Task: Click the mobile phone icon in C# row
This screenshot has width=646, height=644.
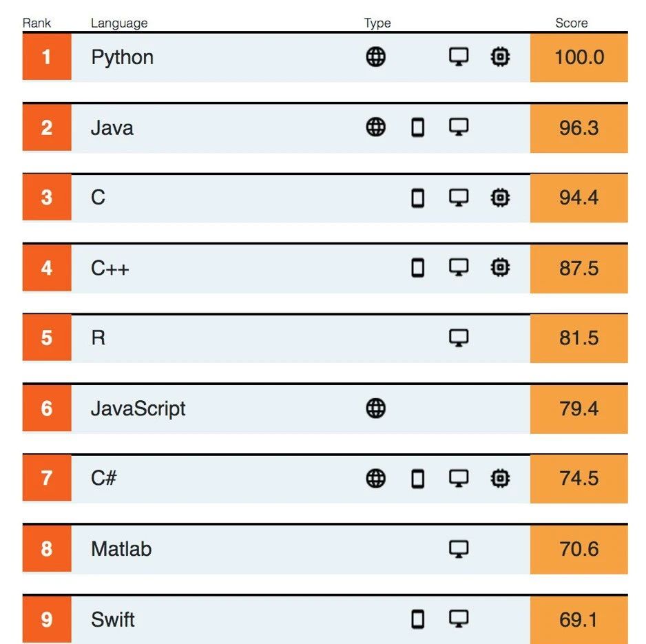Action: pos(418,479)
